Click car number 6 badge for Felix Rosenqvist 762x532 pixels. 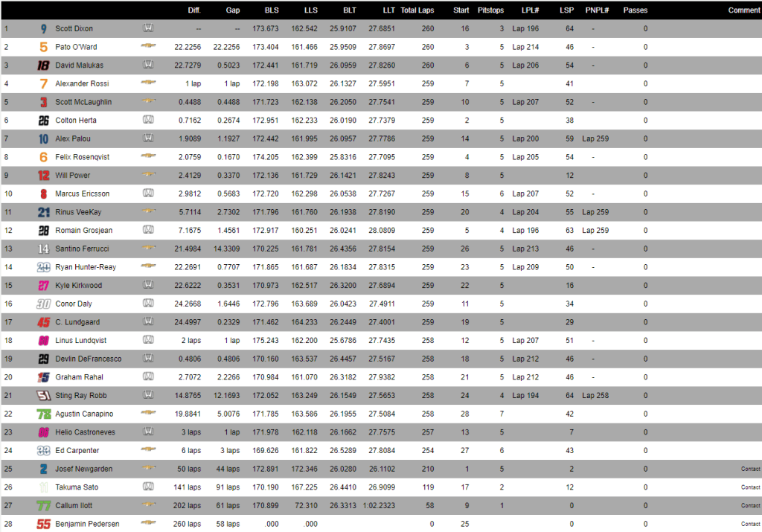(44, 158)
